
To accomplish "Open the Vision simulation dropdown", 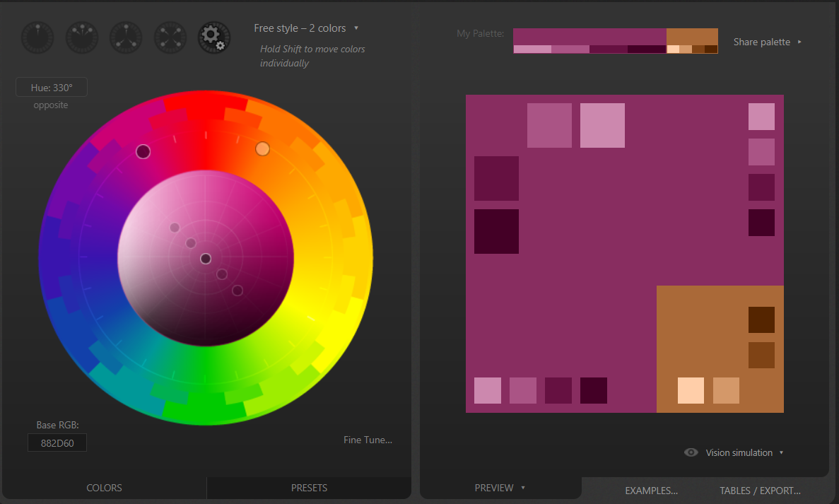I will tap(744, 452).
